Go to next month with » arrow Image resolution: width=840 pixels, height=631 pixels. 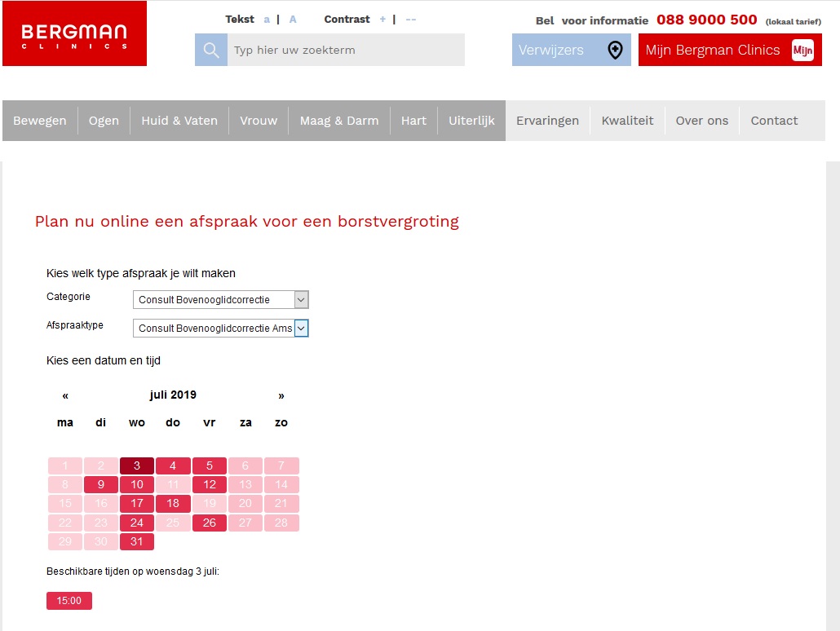click(x=281, y=396)
